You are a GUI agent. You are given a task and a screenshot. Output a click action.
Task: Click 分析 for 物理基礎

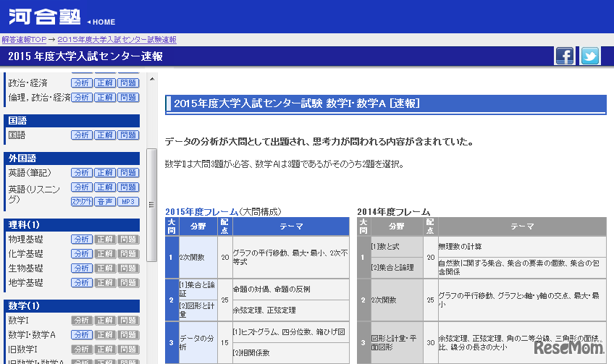(x=81, y=240)
